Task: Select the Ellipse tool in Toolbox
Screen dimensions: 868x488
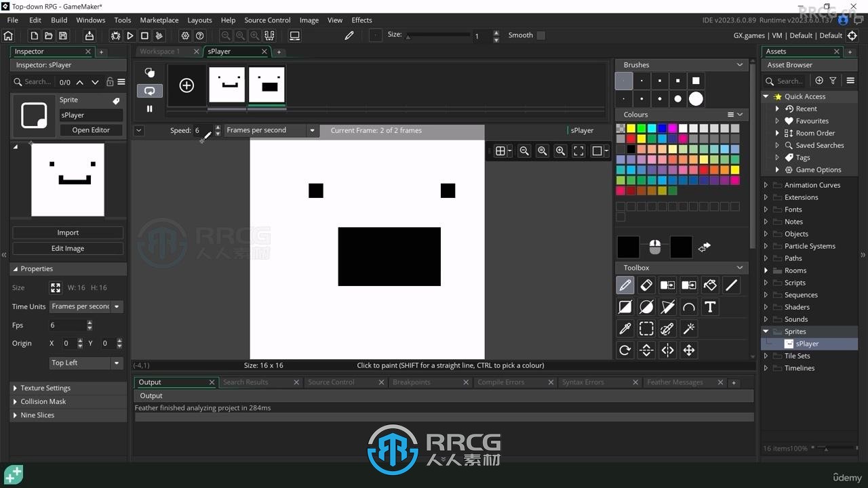Action: coord(646,307)
